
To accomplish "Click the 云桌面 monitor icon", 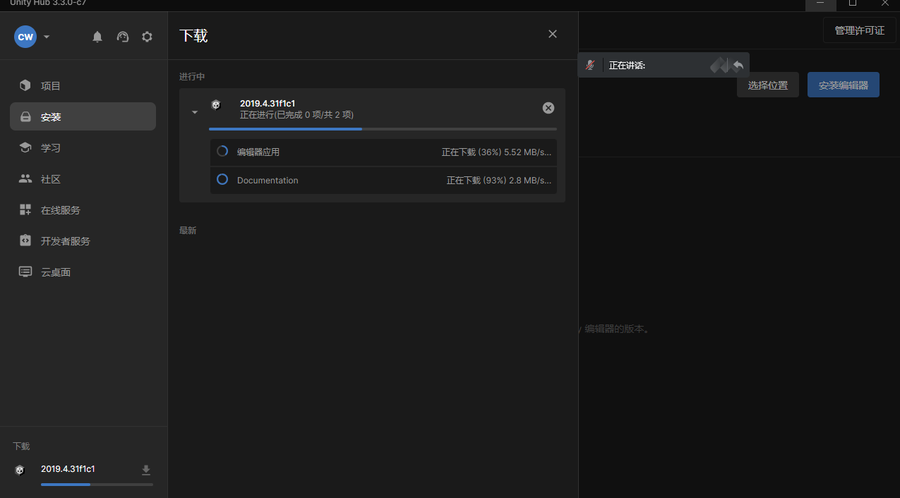I will click(25, 271).
